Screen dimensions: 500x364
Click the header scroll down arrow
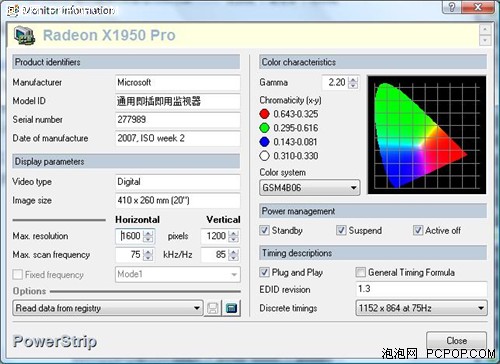pyautogui.click(x=485, y=40)
